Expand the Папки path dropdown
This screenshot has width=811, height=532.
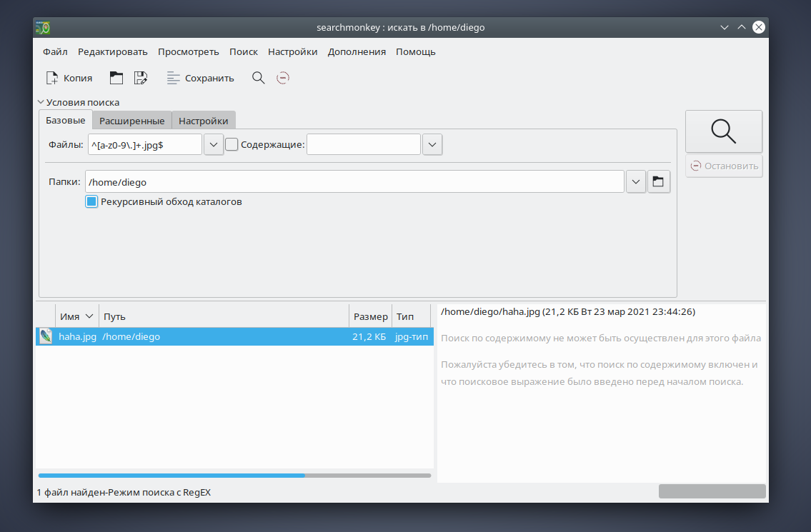click(x=636, y=182)
